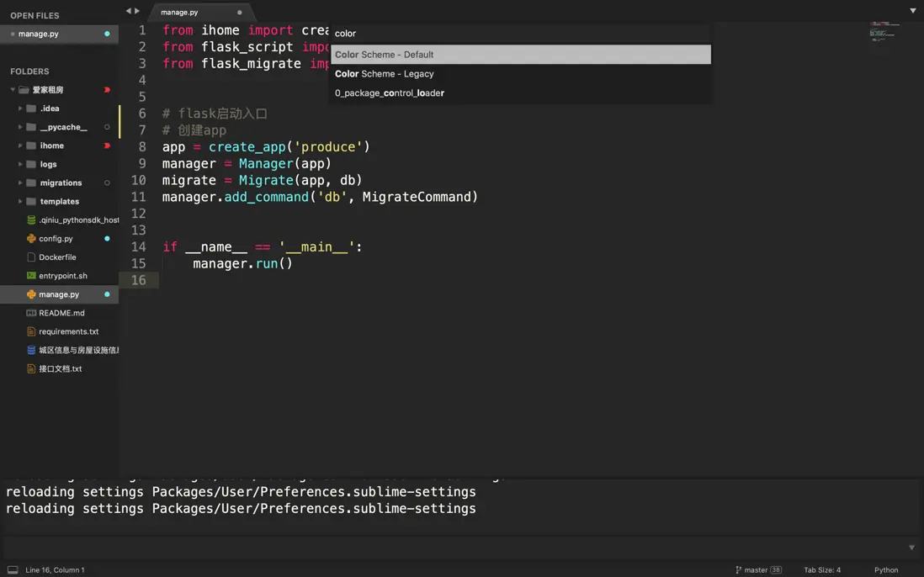Image resolution: width=924 pixels, height=577 pixels.
Task: Click the status circle beside migrations folder
Action: [107, 183]
